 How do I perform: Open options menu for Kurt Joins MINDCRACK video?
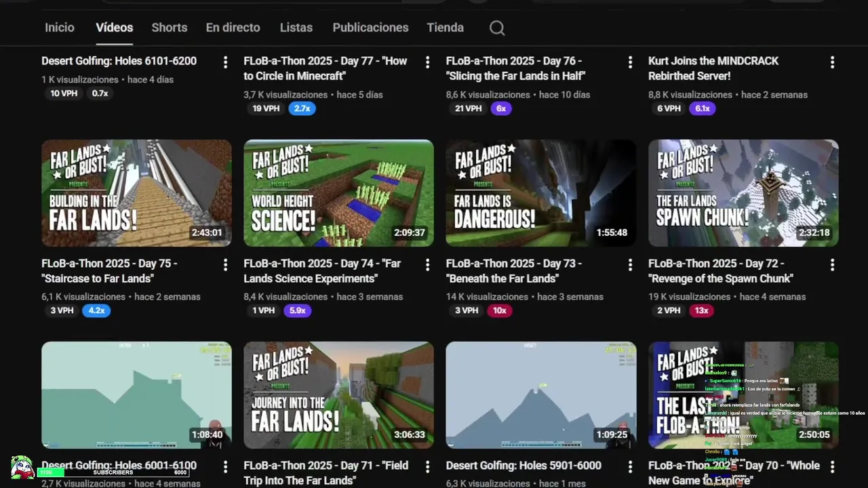(832, 62)
